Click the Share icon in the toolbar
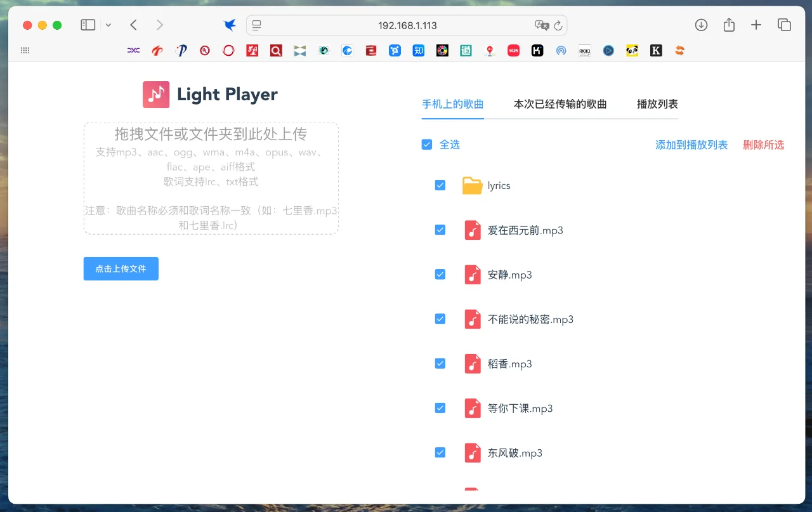This screenshot has height=512, width=812. point(728,25)
